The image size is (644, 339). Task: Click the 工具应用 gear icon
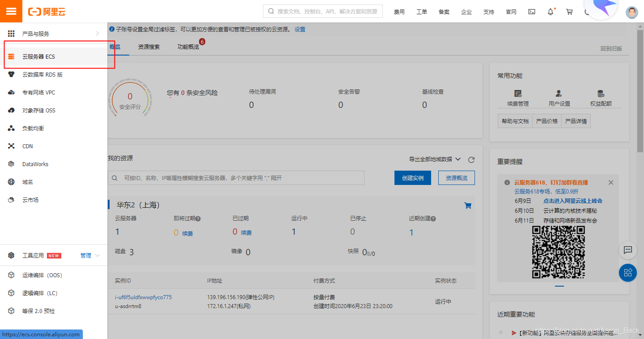click(11, 255)
